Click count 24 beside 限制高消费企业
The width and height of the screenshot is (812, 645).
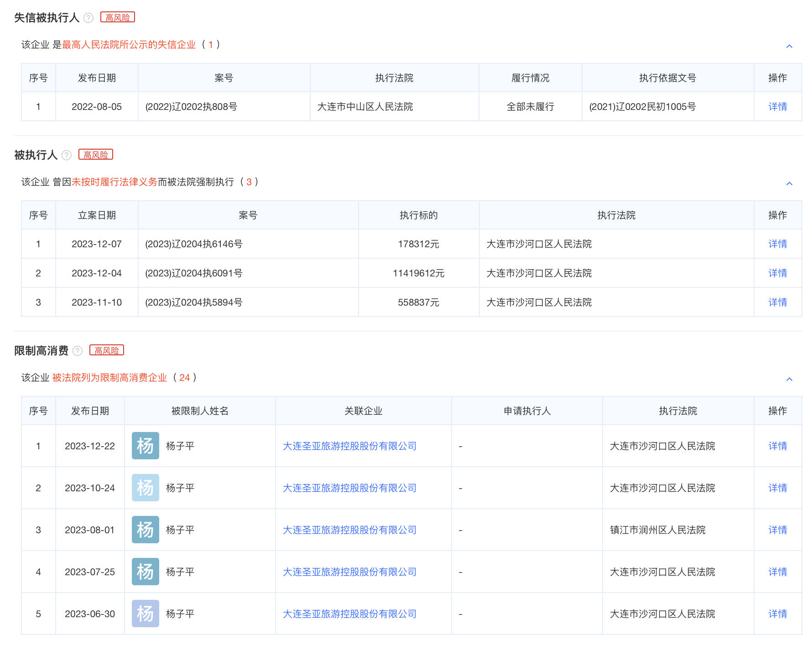(x=184, y=378)
